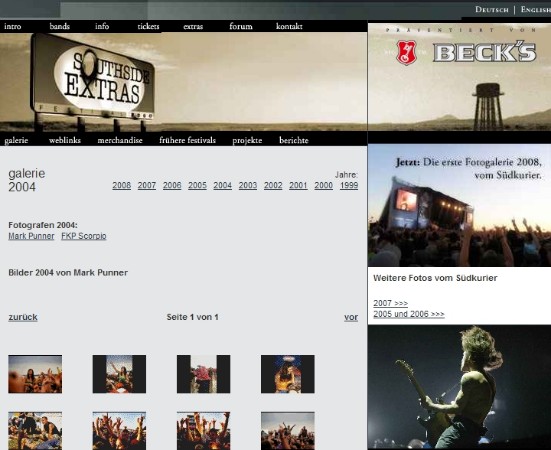551x450 pixels.
Task: Open the forum link
Action: pyautogui.click(x=241, y=26)
